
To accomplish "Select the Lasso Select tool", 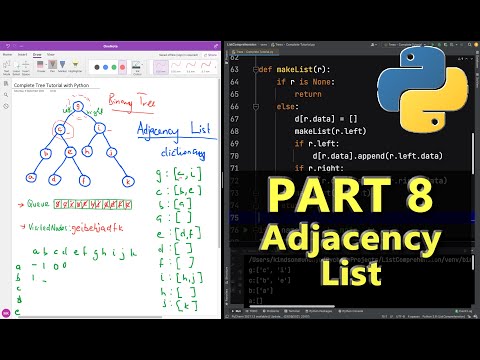I will [16, 68].
